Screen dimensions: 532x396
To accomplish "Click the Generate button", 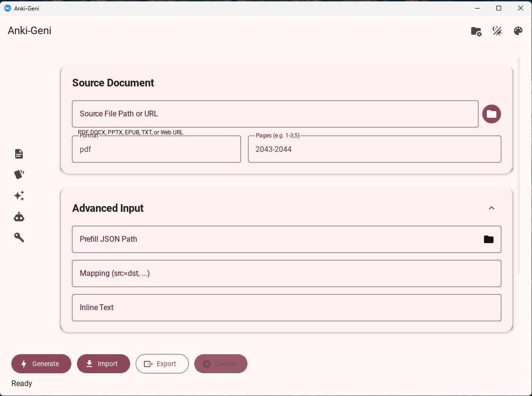I will pos(41,364).
